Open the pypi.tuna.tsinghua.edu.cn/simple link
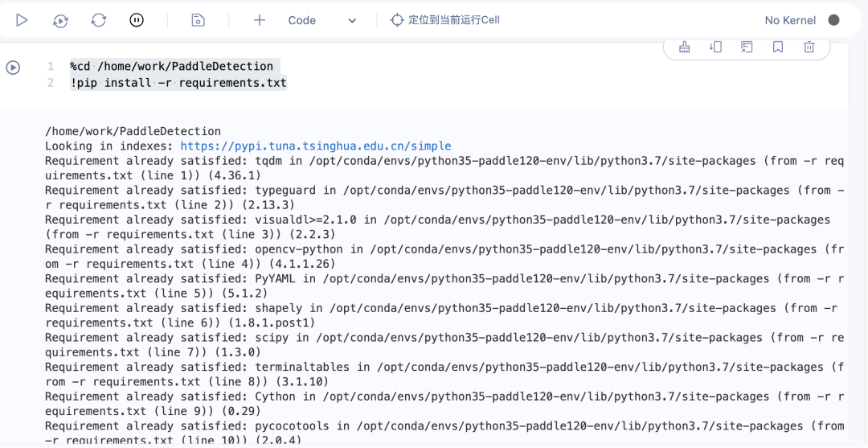Viewport: 868px width, 448px height. point(316,146)
